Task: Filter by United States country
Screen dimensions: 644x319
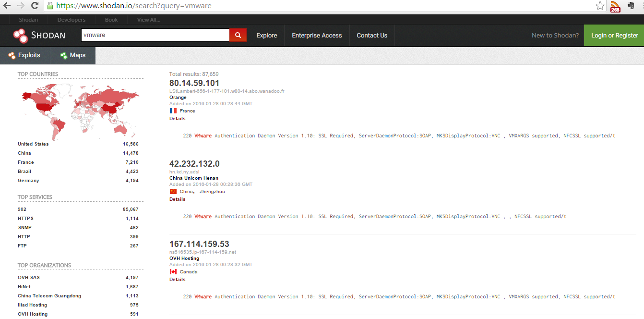Action: click(33, 144)
